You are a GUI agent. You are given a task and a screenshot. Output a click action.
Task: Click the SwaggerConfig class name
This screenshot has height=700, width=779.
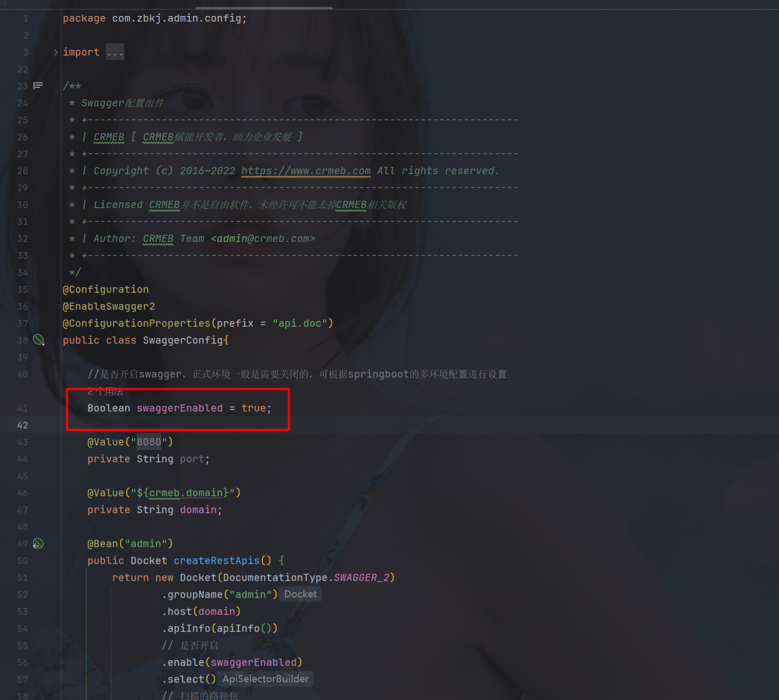[183, 340]
